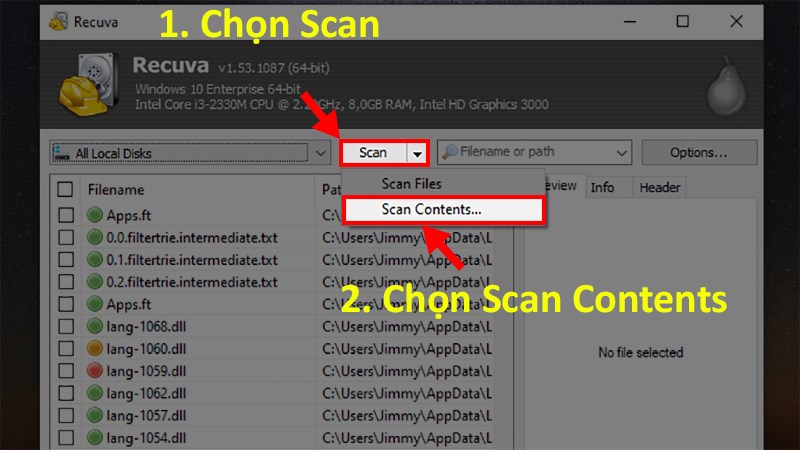This screenshot has width=800, height=450.
Task: Click red status dot beside lang-1059.dll
Action: pyautogui.click(x=94, y=371)
